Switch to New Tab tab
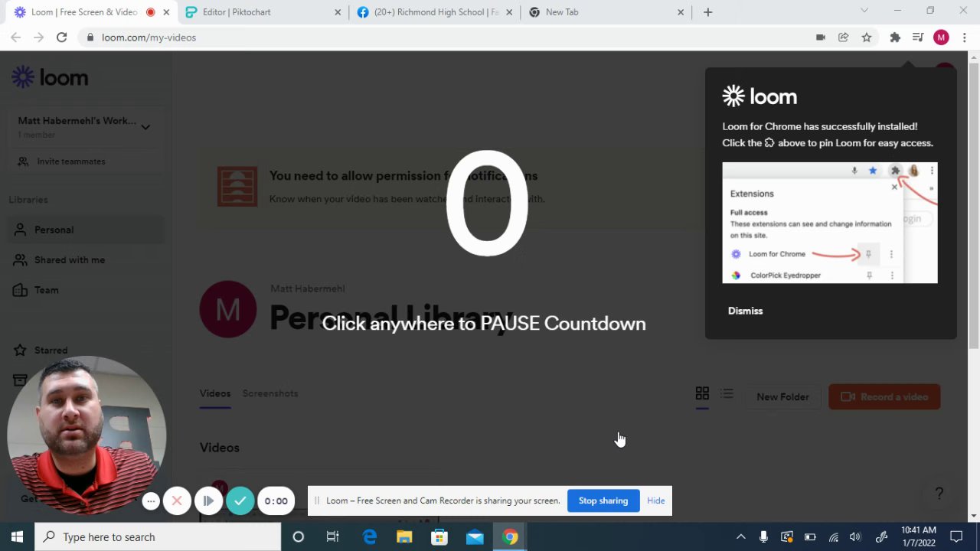This screenshot has height=551, width=980. [x=606, y=12]
